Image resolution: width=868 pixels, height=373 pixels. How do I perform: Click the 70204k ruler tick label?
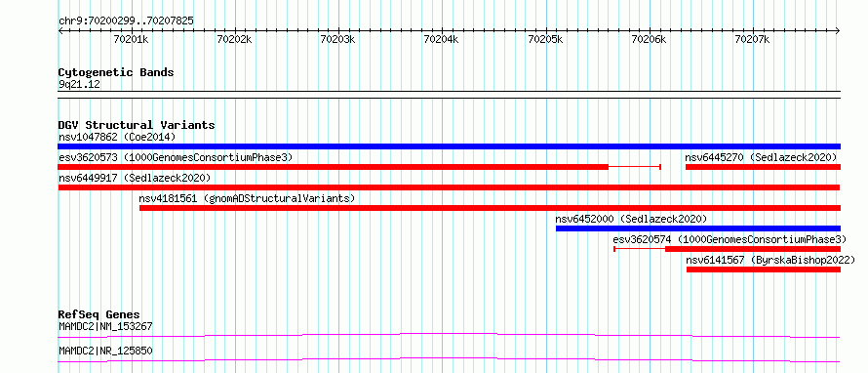[441, 39]
